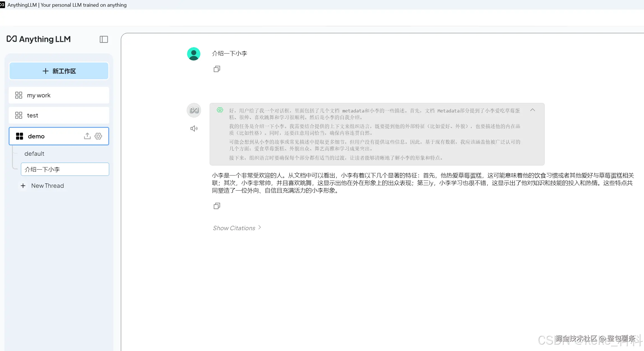644x351 pixels.
Task: Click the AnythingLLM logo in sidebar
Action: coord(39,39)
